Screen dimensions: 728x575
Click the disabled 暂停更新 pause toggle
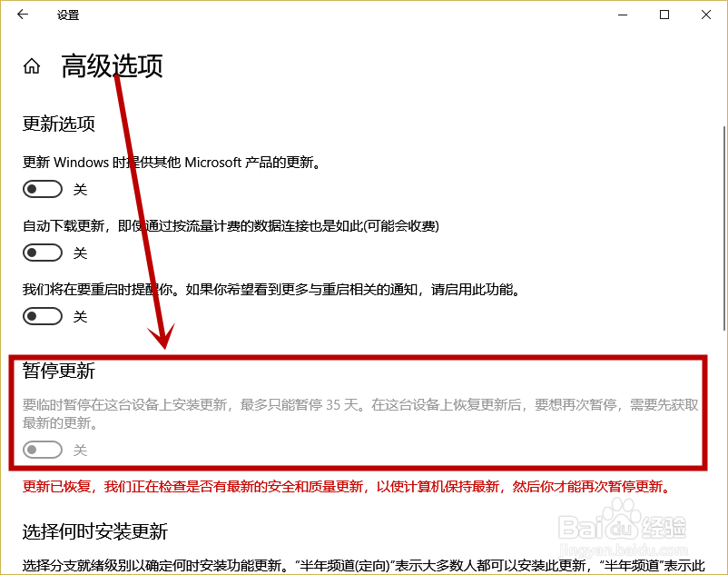pyautogui.click(x=42, y=449)
